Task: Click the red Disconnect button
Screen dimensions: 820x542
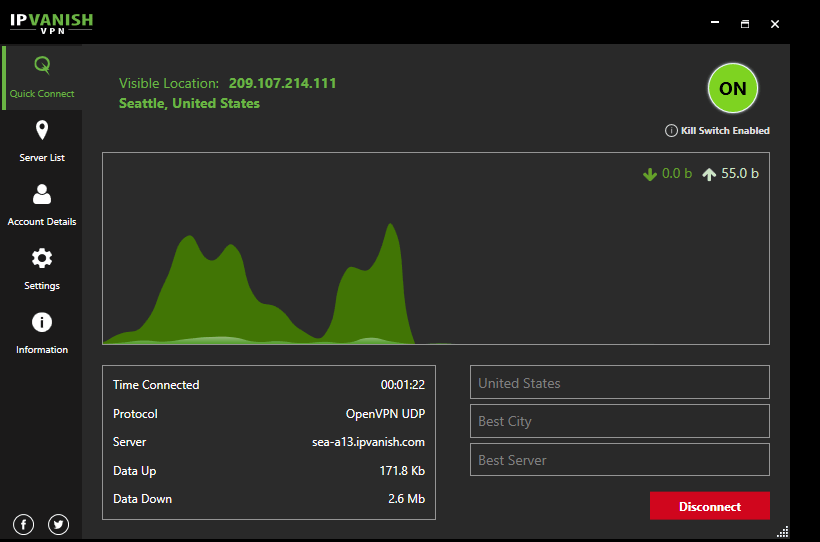Action: point(710,506)
